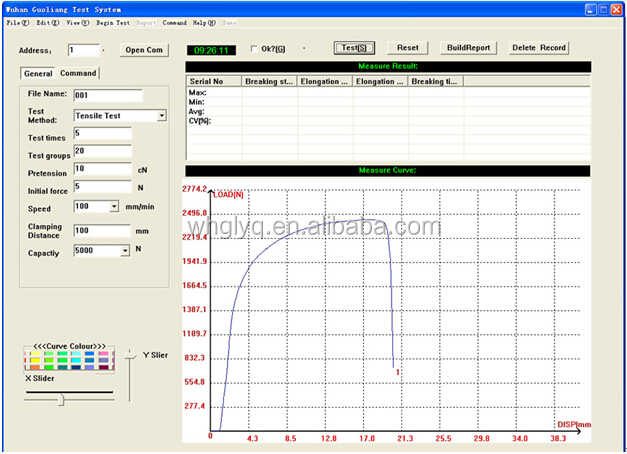Open the Begin Test menu
Image resolution: width=627 pixels, height=454 pixels.
(x=113, y=23)
